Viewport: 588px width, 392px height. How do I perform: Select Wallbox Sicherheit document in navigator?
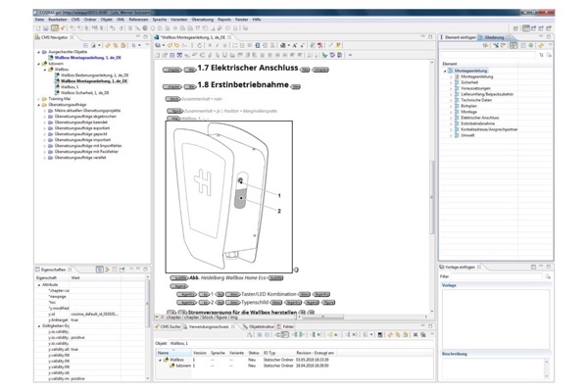(x=83, y=93)
